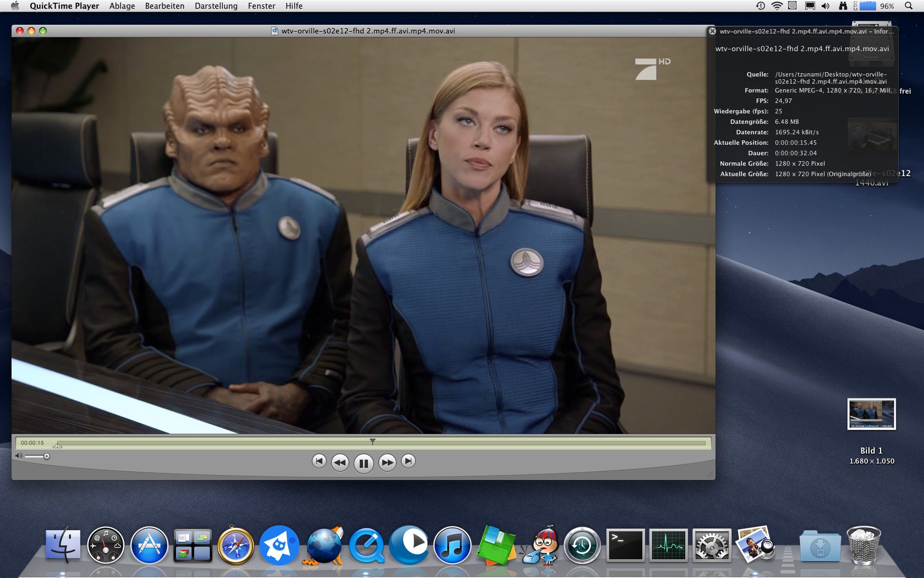Viewport: 924px width, 578px height.
Task: Zoom the QuickTime movie window
Action: click(43, 31)
